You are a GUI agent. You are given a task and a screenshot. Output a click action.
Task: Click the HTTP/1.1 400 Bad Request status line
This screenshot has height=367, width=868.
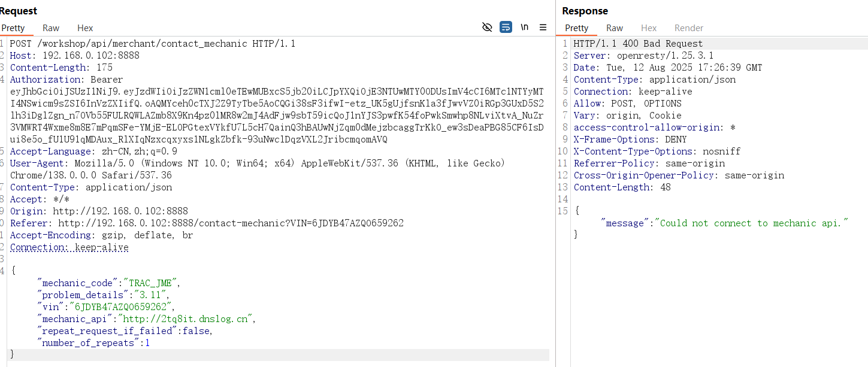pyautogui.click(x=639, y=44)
